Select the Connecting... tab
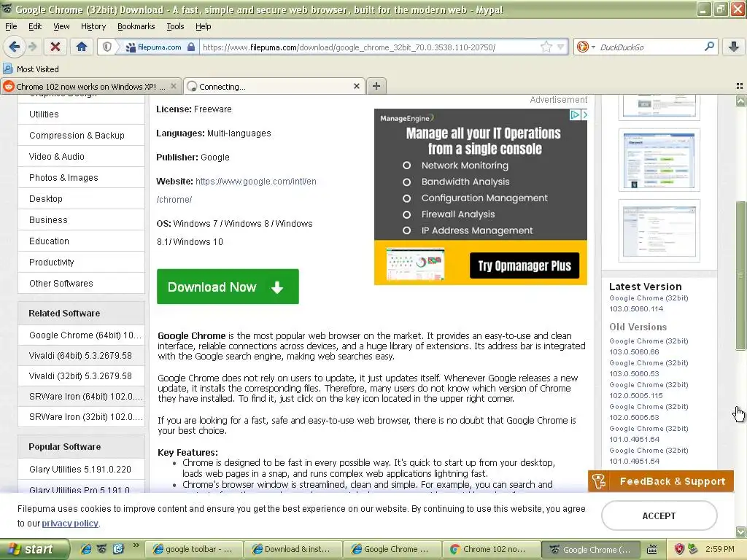Screen dimensions: 747x560 (274, 86)
